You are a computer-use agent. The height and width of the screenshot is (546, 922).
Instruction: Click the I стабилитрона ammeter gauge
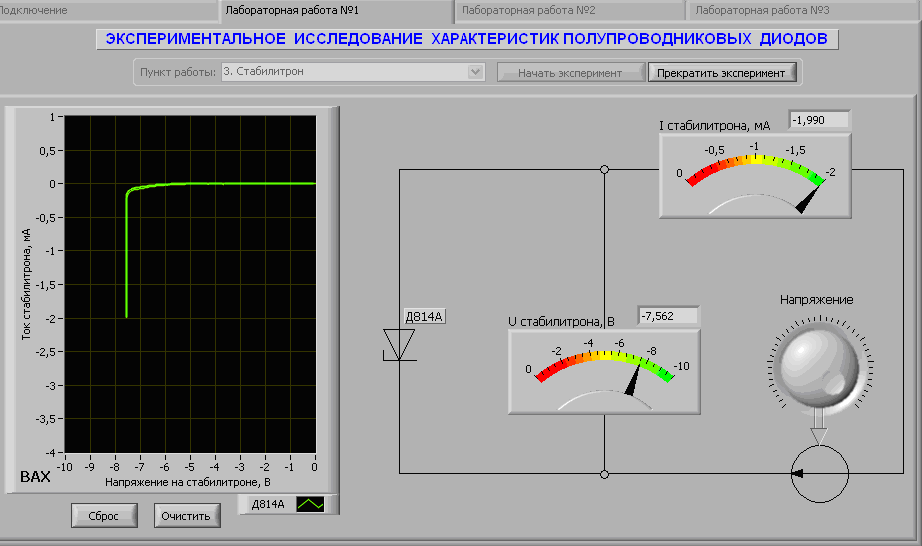pyautogui.click(x=755, y=175)
